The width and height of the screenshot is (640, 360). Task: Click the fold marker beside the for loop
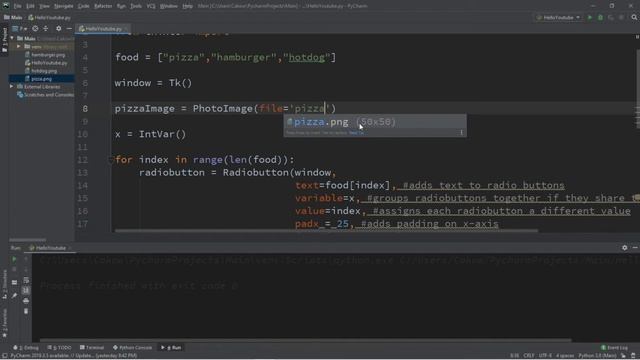pyautogui.click(x=111, y=160)
